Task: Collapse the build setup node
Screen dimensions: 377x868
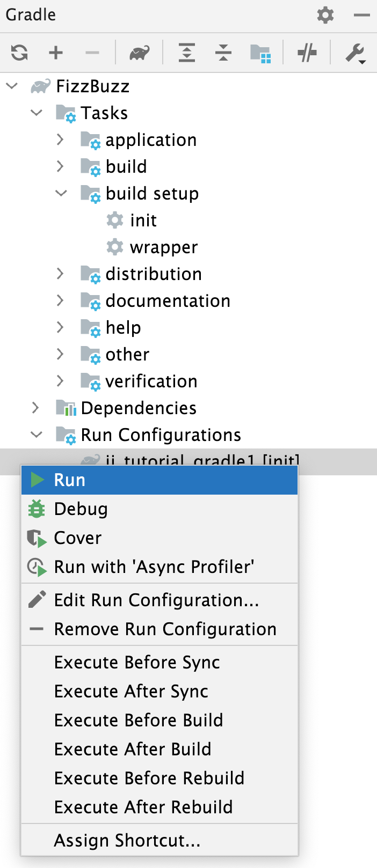Action: coord(60,193)
